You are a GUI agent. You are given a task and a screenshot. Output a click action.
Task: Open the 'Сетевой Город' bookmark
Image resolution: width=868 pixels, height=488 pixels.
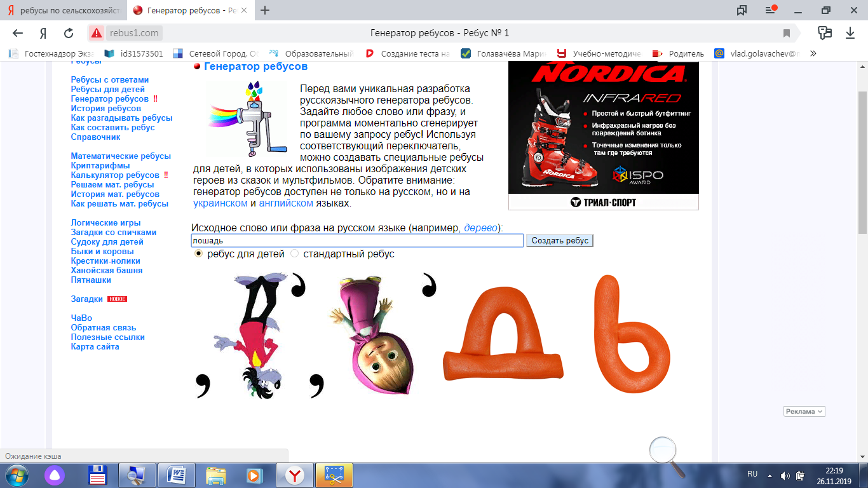(x=216, y=53)
